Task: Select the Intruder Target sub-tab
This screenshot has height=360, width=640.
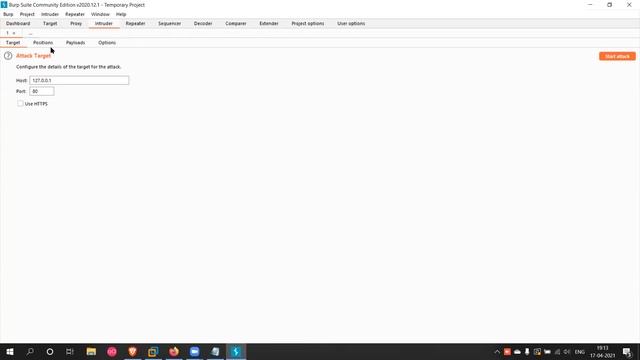Action: [13, 42]
